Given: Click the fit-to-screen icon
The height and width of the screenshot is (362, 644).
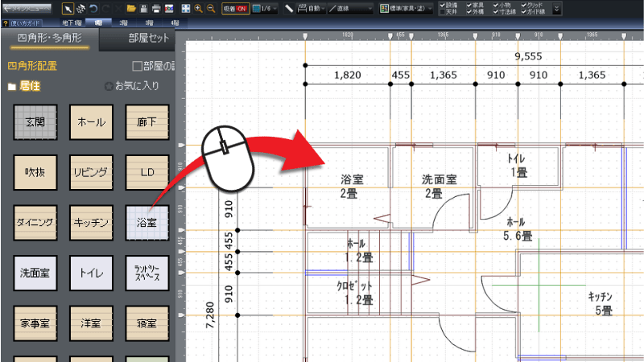Looking at the screenshot, I should click(186, 8).
